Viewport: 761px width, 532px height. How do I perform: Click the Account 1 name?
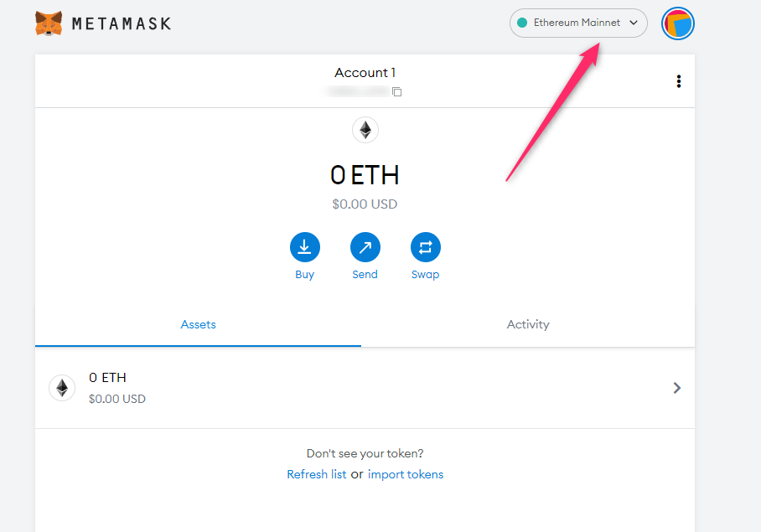365,73
